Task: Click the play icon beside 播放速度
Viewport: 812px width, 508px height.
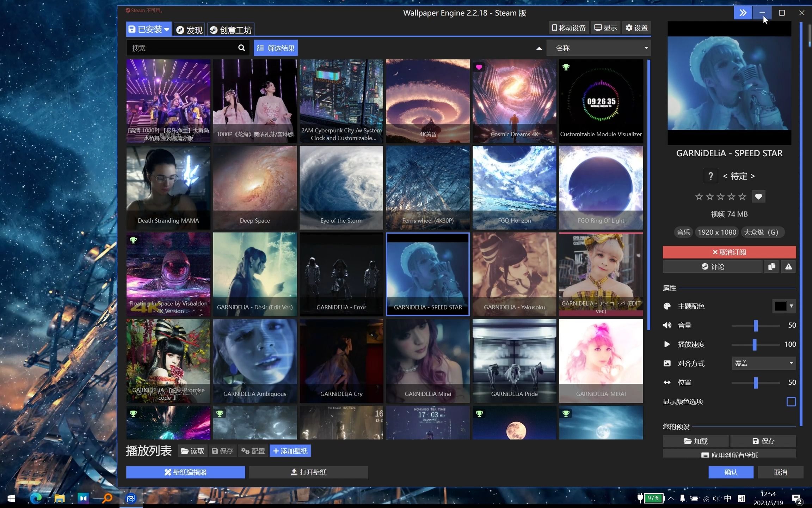Action: coord(667,344)
